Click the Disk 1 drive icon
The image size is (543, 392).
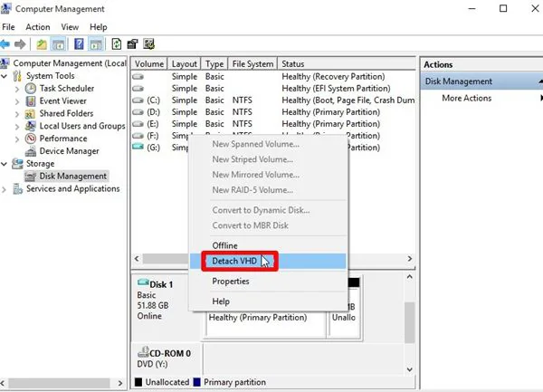[143, 282]
